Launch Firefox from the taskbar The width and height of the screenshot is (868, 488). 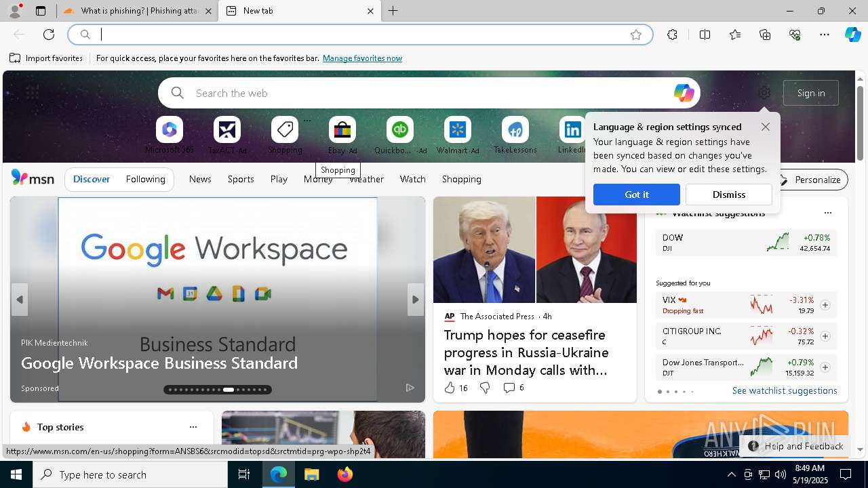coord(345,474)
